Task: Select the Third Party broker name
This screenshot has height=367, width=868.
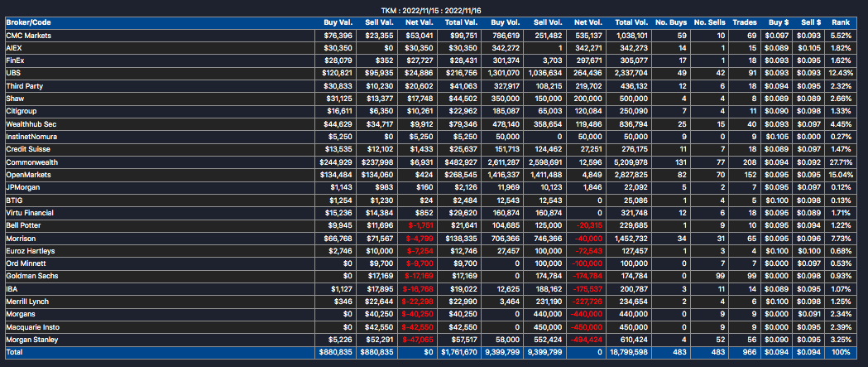Action: (24, 86)
